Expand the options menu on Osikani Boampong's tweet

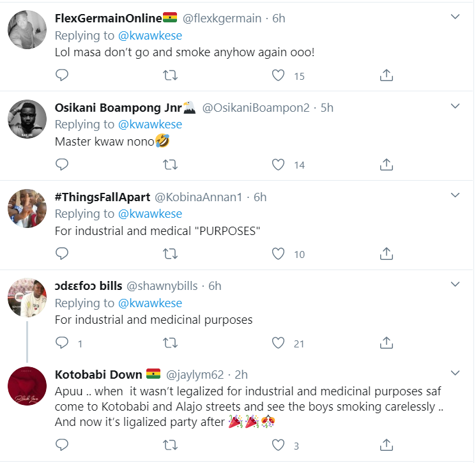click(x=455, y=106)
